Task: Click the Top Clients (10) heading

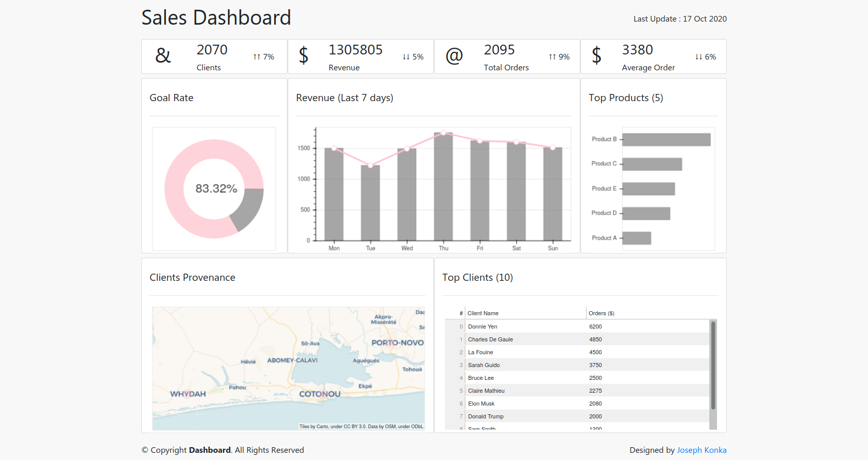Action: [x=478, y=278]
